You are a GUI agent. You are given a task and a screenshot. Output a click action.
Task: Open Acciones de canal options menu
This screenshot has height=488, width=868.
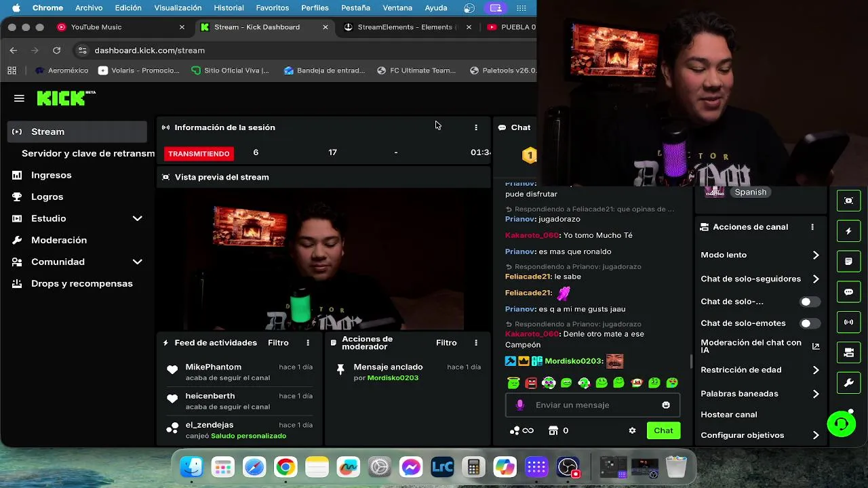pos(812,227)
